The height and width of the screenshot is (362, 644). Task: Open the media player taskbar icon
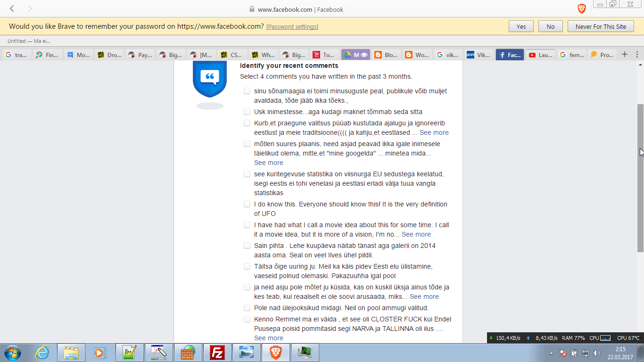click(x=100, y=353)
